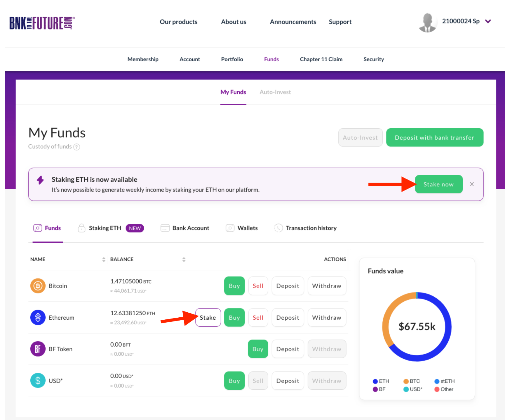Viewport: 505px width, 420px height.
Task: Click the $67.55k funds total
Action: (417, 327)
